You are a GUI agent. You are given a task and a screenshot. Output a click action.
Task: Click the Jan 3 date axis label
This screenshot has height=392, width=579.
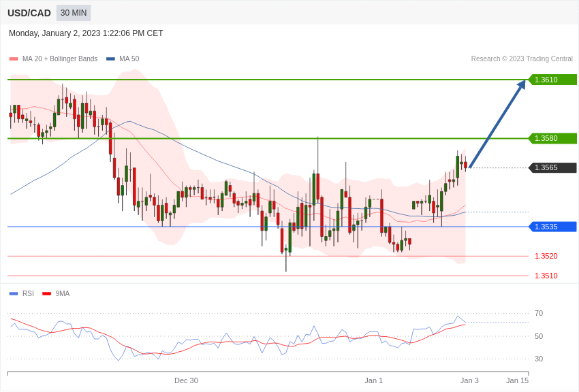pos(469,380)
